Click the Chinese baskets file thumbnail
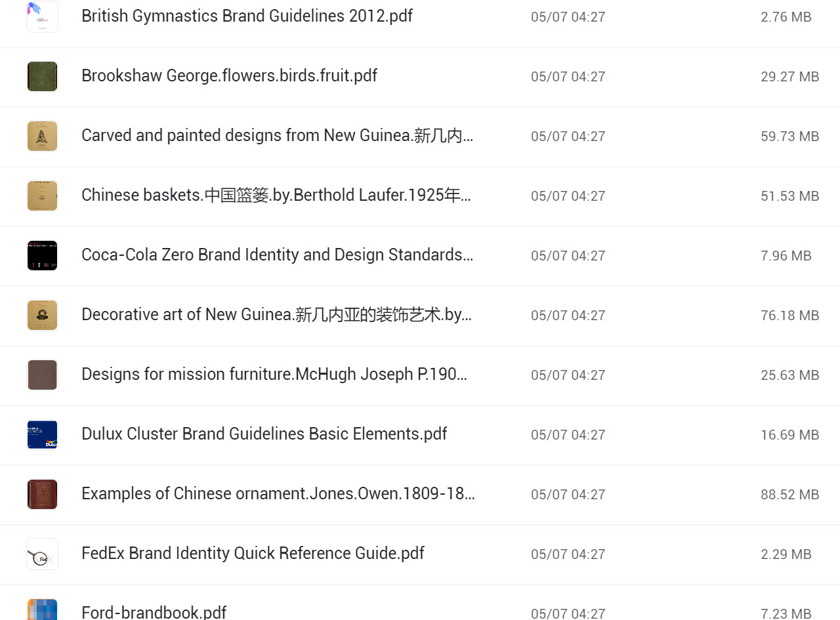This screenshot has width=840, height=620. (x=42, y=196)
